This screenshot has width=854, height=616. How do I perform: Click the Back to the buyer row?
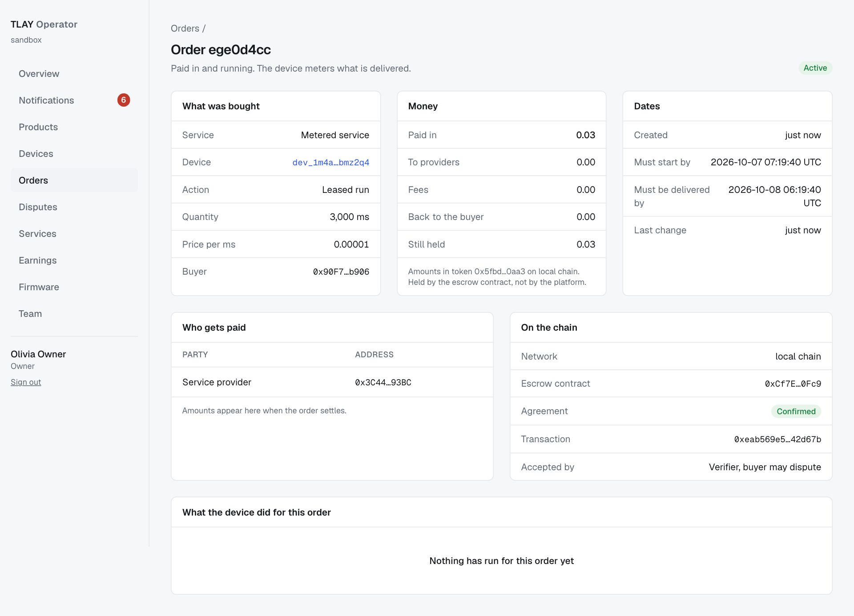pyautogui.click(x=501, y=217)
